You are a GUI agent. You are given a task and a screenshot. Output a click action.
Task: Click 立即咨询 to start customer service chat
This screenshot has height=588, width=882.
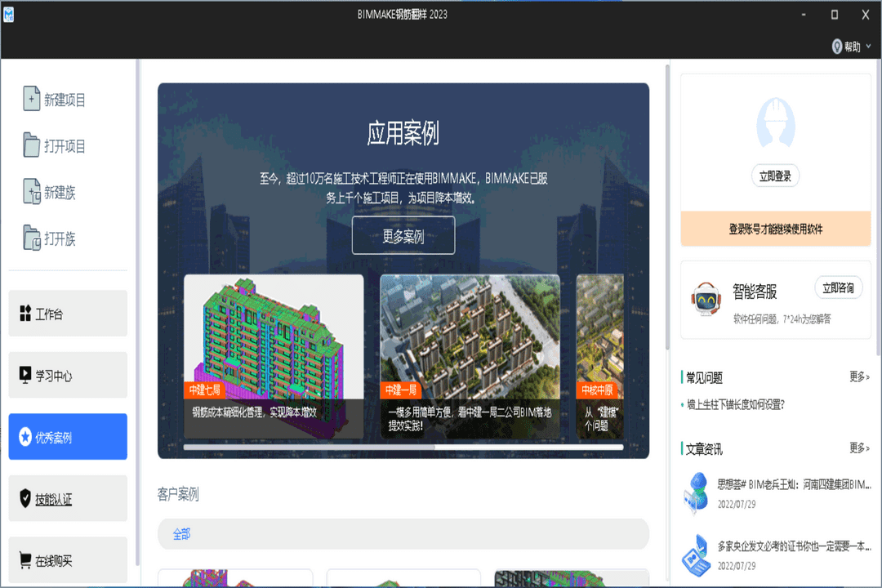coord(838,287)
